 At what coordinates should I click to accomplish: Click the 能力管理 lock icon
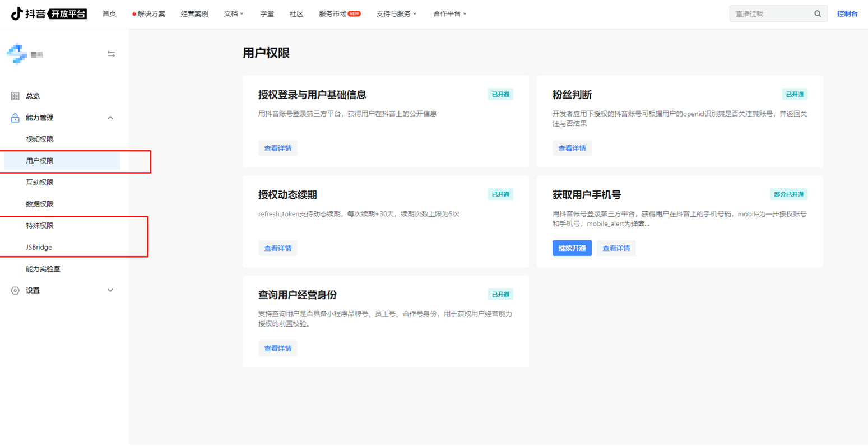pos(15,118)
